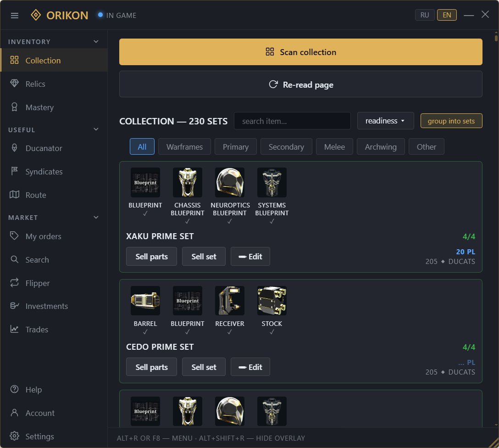
Task: Click the Cedo Prime Receiver thumbnail
Action: pos(230,301)
